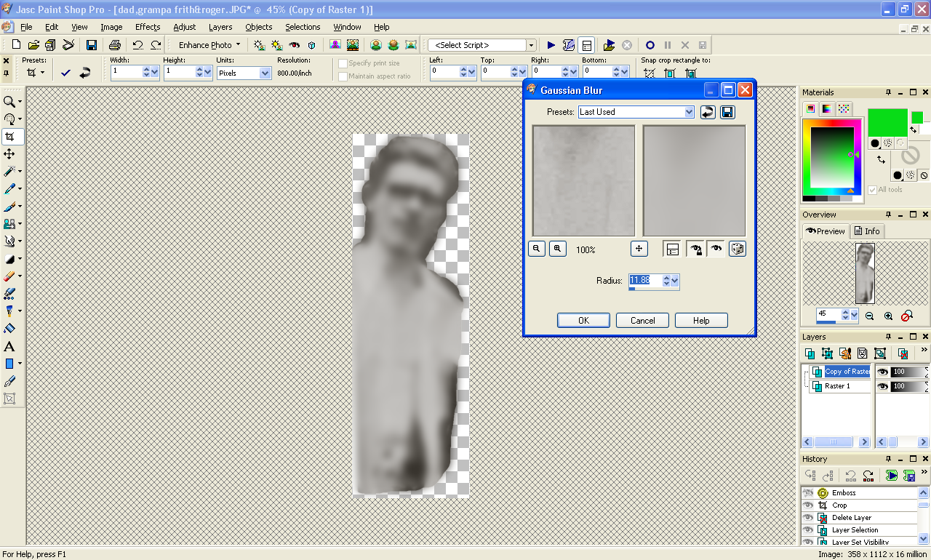Click the Height input field
931x560 pixels.
(179, 72)
